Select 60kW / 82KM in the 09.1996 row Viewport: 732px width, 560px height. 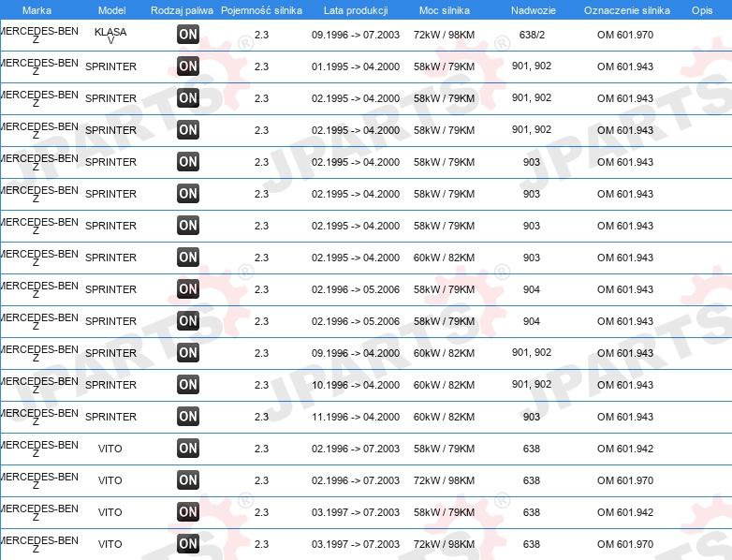(444, 353)
